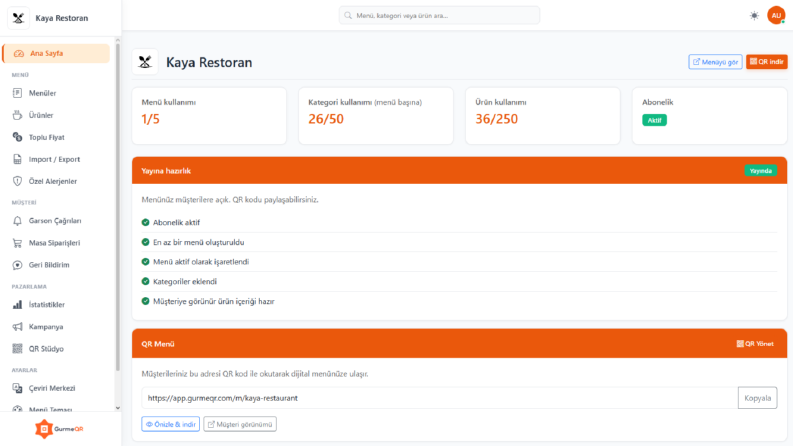Open the AU user avatar
The height and width of the screenshot is (446, 793).
click(x=776, y=15)
